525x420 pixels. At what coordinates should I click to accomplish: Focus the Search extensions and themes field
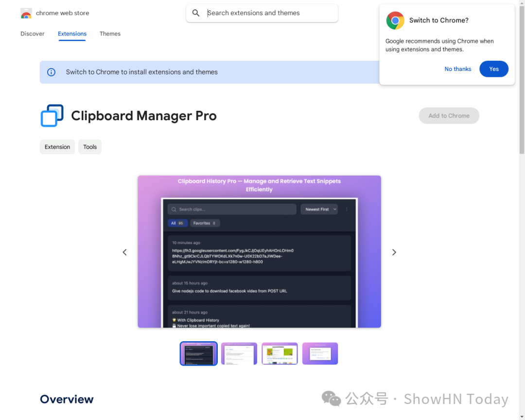(262, 13)
